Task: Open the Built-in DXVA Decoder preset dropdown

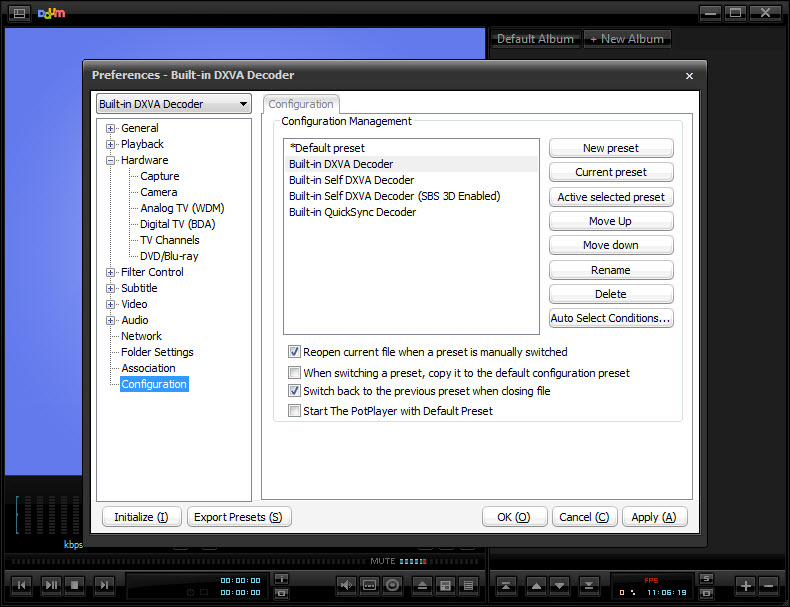Action: (x=174, y=104)
